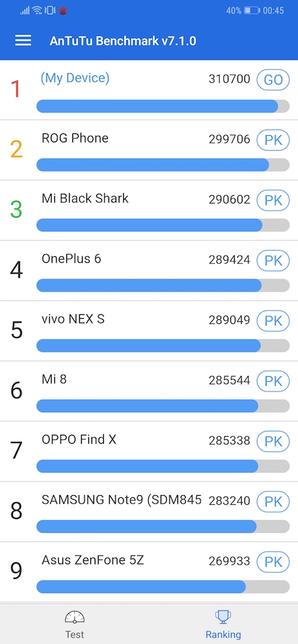Tap the battery indicator icon

252,11
